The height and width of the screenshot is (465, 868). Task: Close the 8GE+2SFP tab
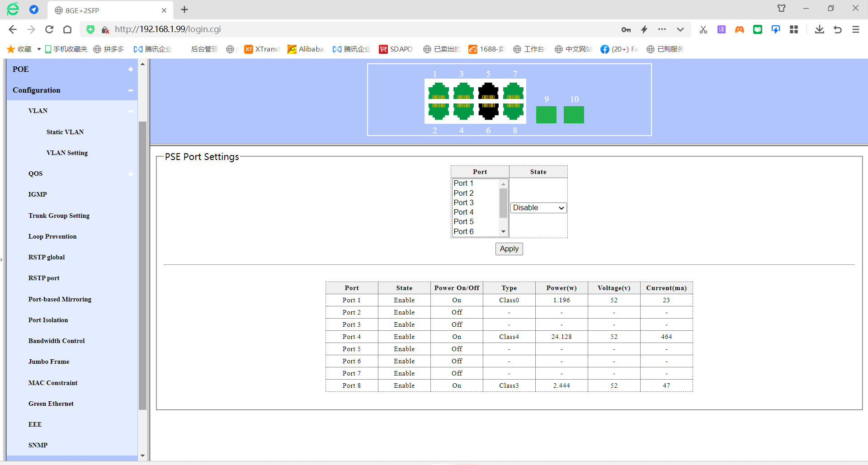(164, 10)
